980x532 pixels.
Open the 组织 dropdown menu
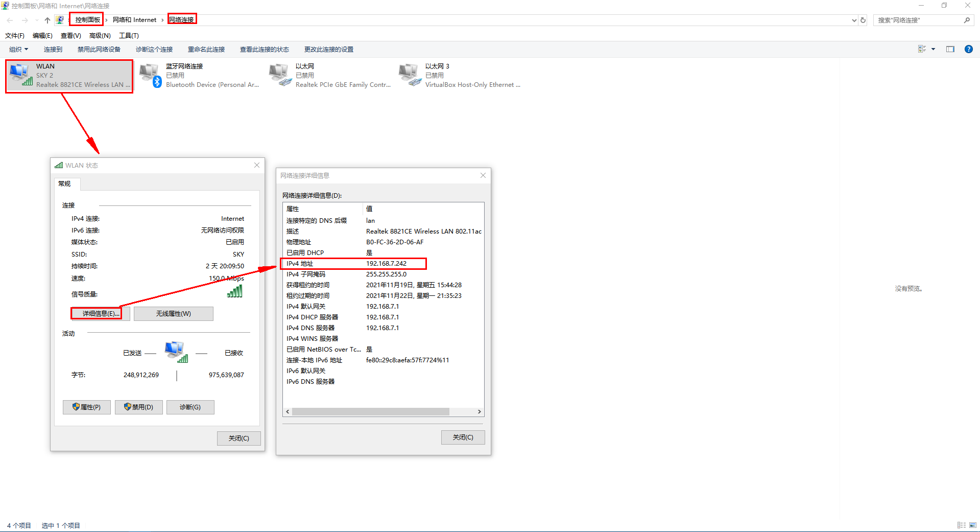(18, 49)
